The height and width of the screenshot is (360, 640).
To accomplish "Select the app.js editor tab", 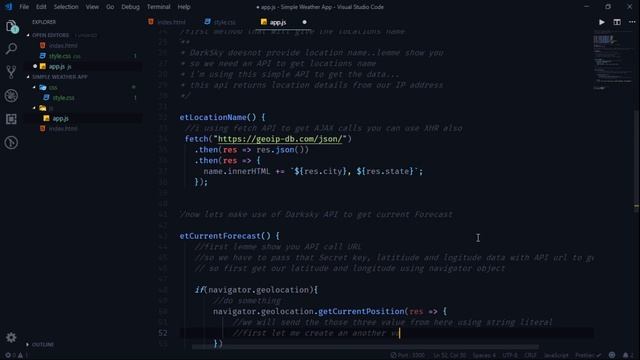I will click(x=278, y=22).
